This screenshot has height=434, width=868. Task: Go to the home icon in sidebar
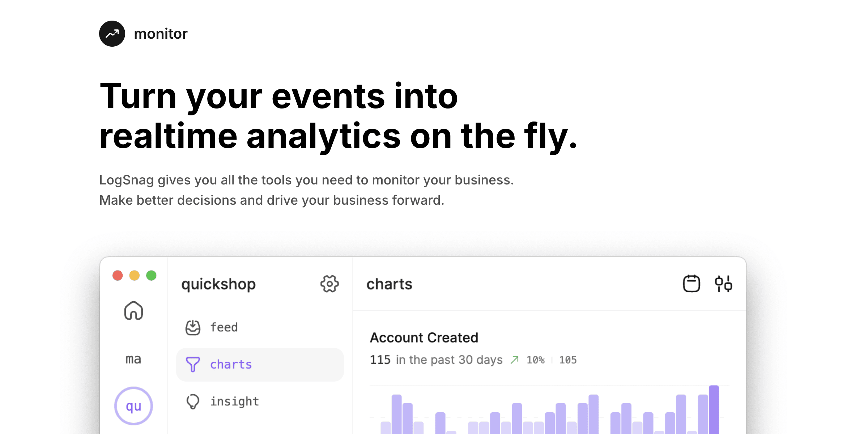click(x=133, y=311)
